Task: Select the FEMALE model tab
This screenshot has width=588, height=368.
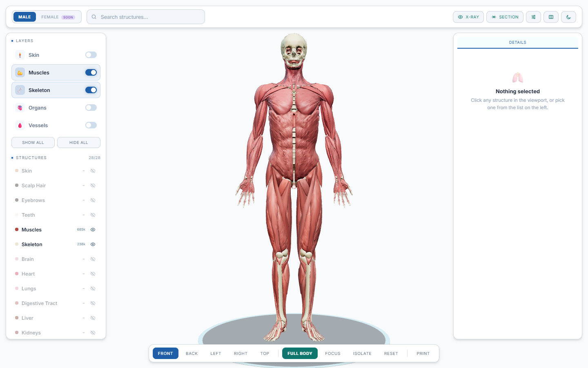Action: (x=58, y=17)
